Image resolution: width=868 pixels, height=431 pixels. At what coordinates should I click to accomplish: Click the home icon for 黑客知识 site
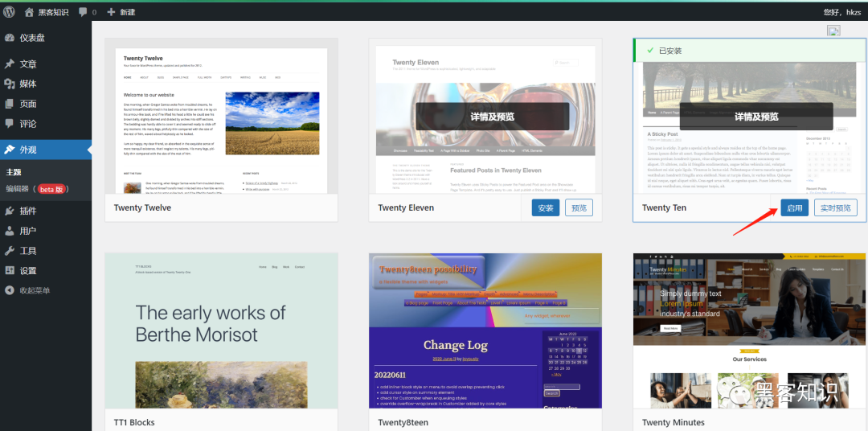(x=29, y=11)
